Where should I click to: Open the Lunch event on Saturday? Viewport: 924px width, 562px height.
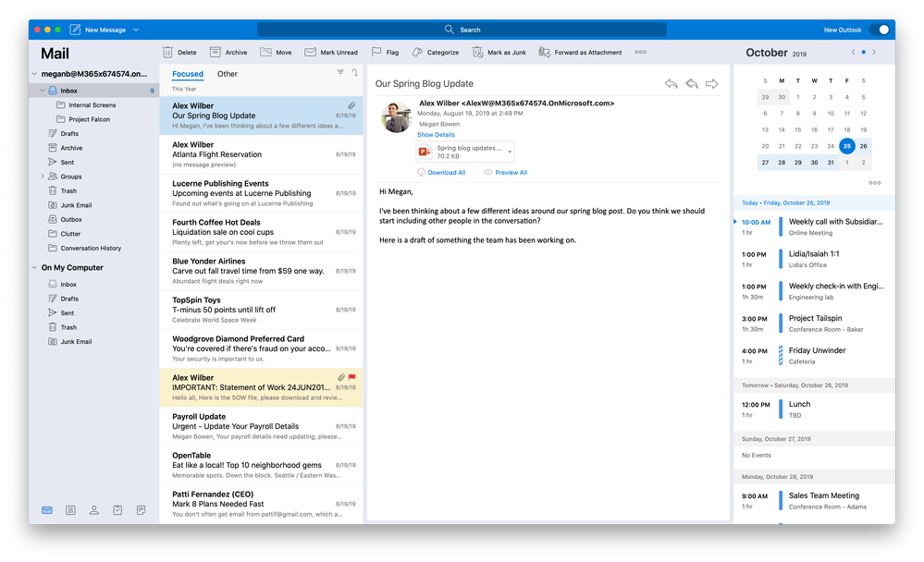tap(814, 409)
